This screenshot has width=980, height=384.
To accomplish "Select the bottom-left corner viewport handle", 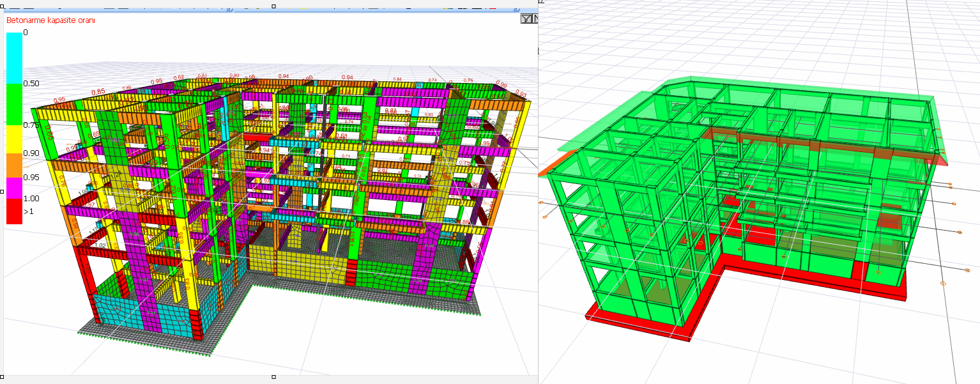I will (x=2, y=376).
